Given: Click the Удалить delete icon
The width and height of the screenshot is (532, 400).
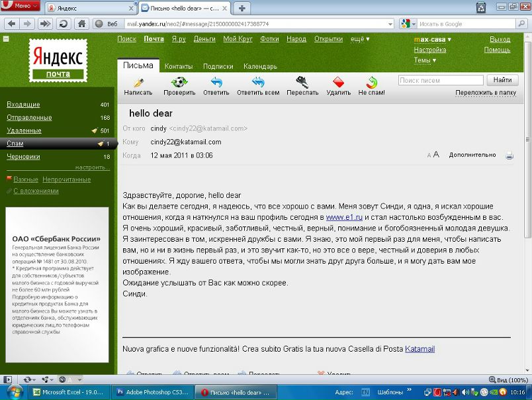Looking at the screenshot, I should point(339,83).
